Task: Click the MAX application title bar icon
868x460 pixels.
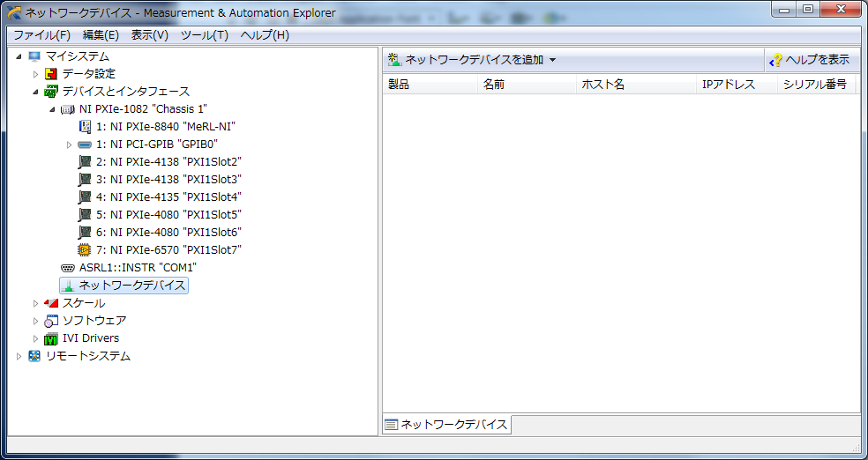Action: coord(13,12)
